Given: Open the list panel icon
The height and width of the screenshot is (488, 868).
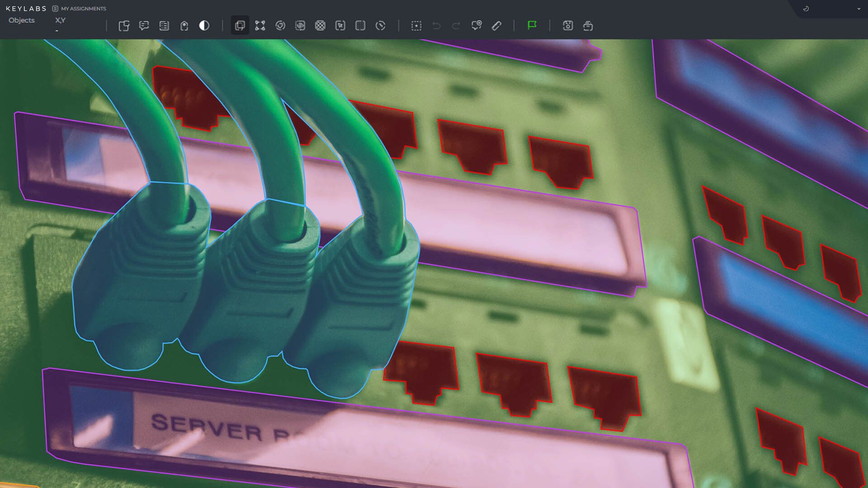Looking at the screenshot, I should 164,26.
